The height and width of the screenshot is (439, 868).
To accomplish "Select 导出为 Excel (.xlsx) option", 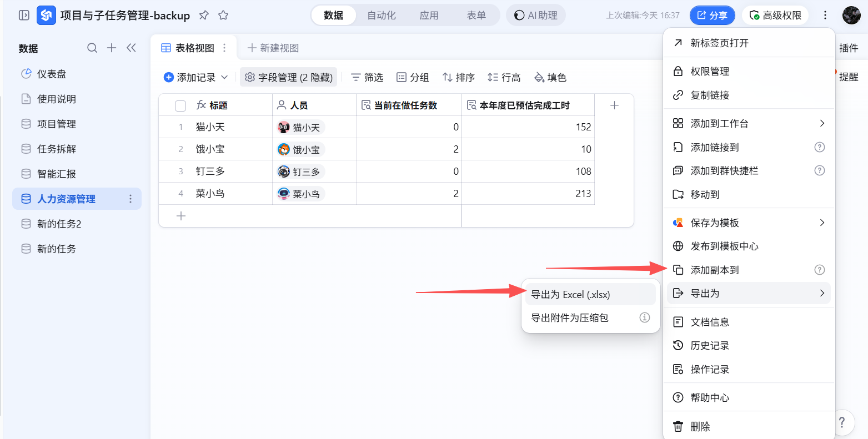I will pos(570,295).
